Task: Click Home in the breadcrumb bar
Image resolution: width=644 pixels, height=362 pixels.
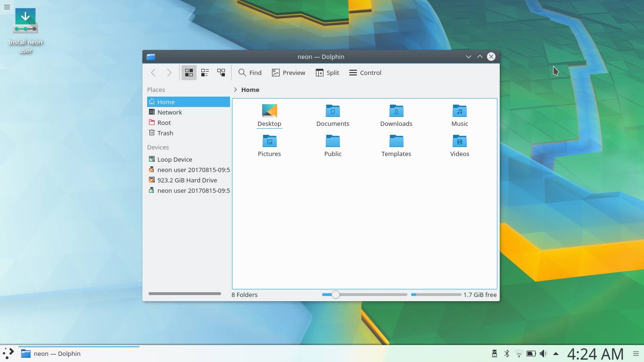Action: (x=250, y=90)
